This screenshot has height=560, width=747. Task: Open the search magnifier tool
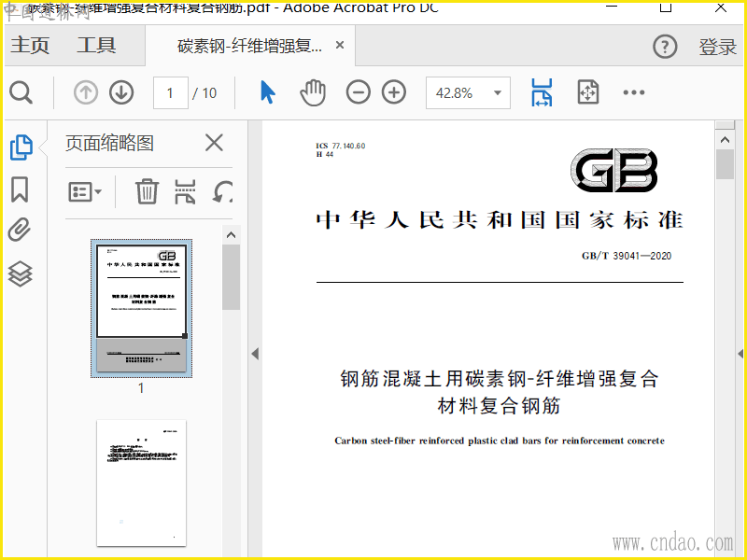click(21, 92)
